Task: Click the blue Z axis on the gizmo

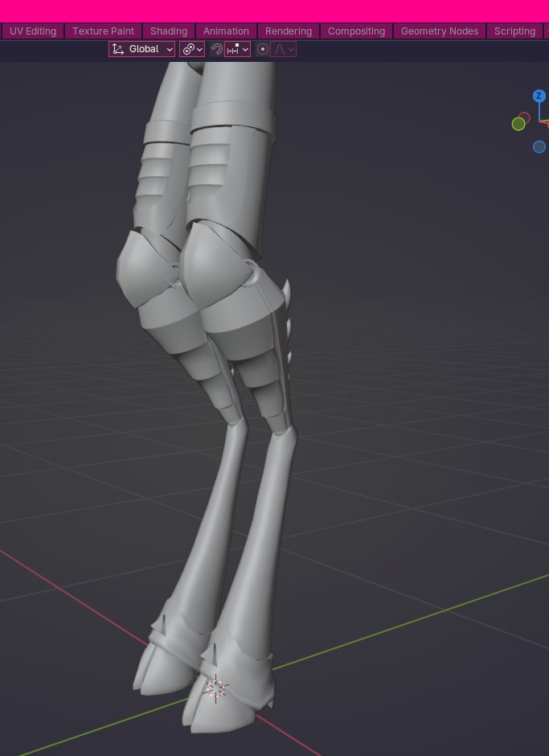Action: [539, 96]
